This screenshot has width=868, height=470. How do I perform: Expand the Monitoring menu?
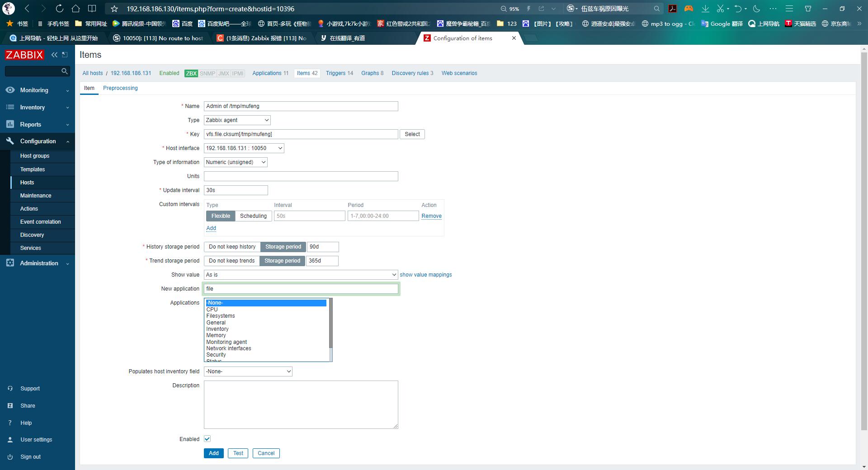(x=38, y=90)
